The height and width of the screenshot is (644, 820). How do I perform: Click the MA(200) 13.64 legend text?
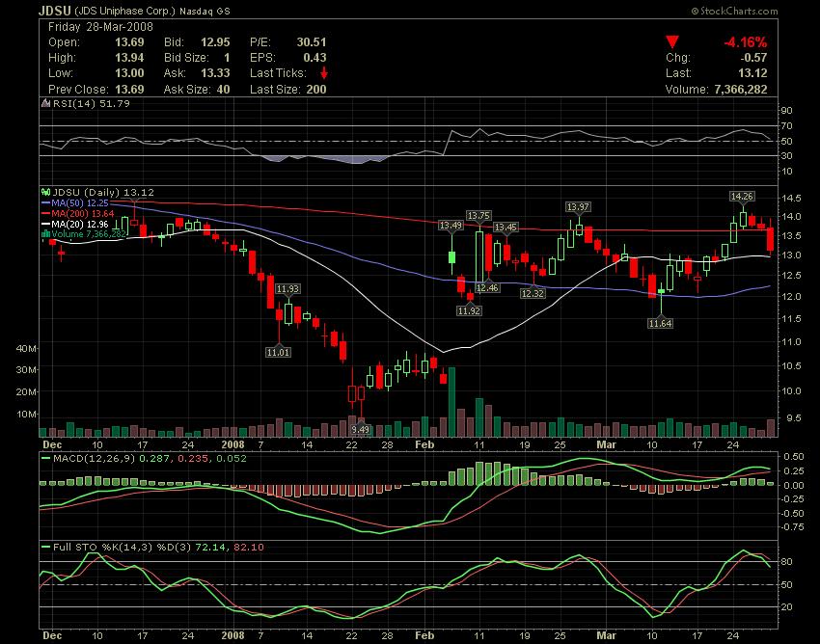(x=83, y=213)
